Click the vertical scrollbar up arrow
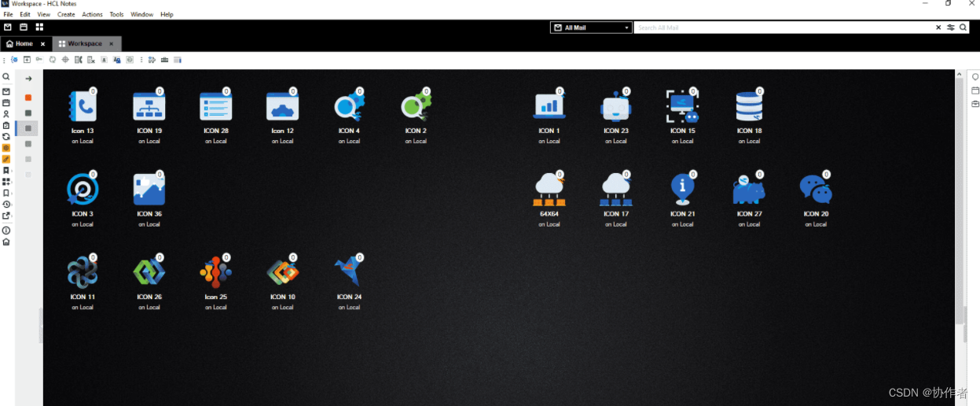The height and width of the screenshot is (406, 980). (x=960, y=74)
